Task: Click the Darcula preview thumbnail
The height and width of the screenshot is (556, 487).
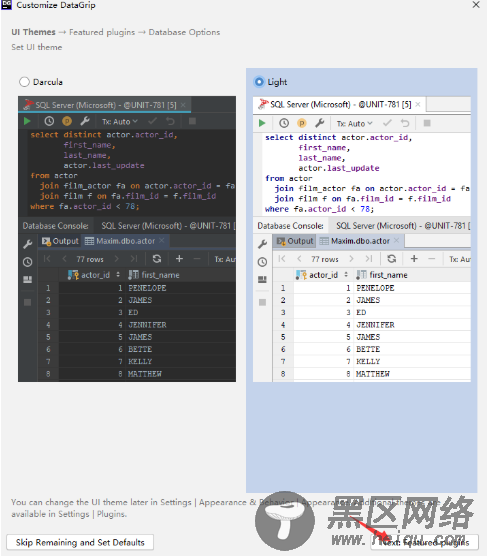Action: pos(127,239)
